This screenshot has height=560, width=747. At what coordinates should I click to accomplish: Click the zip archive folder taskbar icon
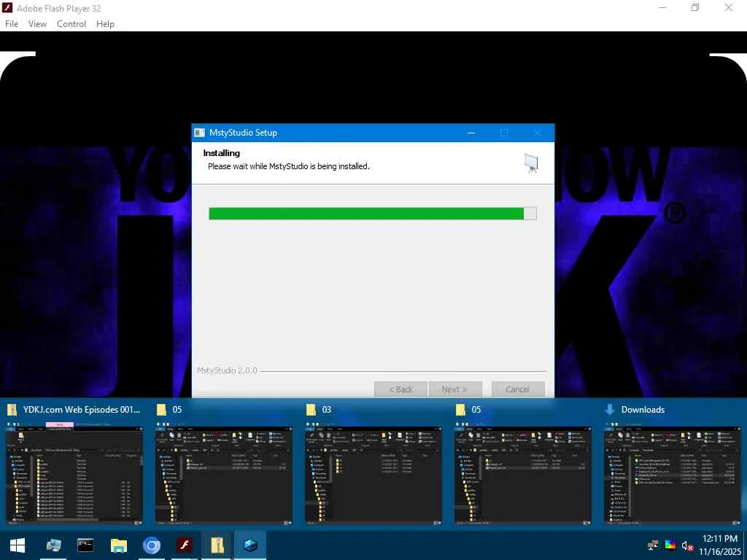[x=217, y=545]
